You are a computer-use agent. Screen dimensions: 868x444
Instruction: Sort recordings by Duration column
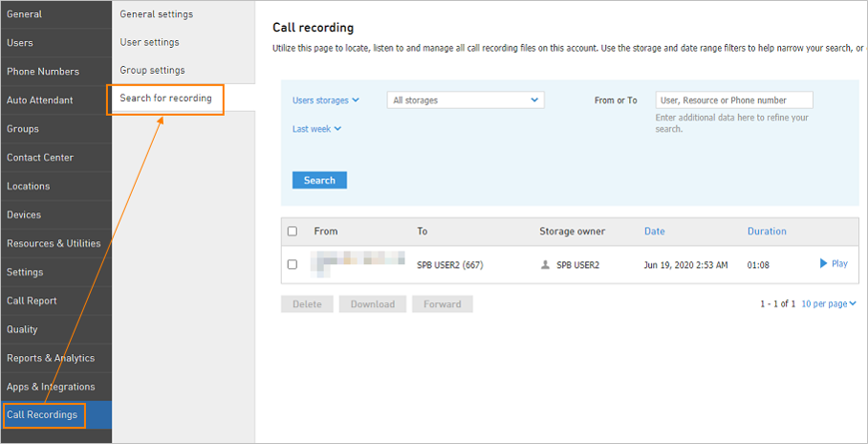767,232
